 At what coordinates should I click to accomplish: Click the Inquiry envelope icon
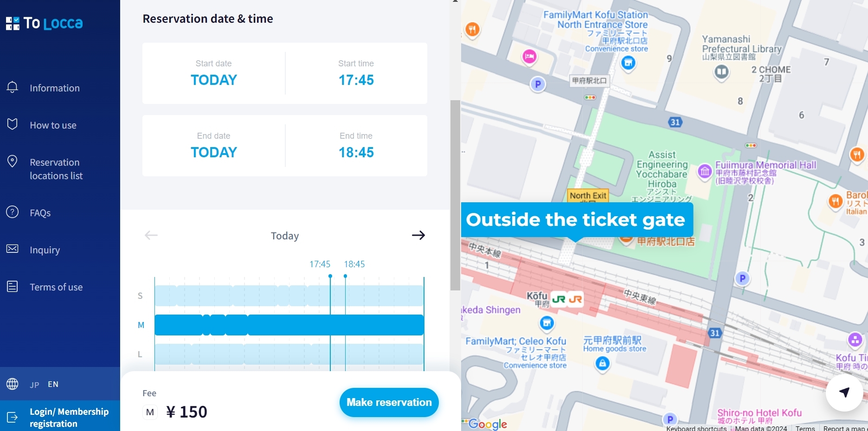13,249
